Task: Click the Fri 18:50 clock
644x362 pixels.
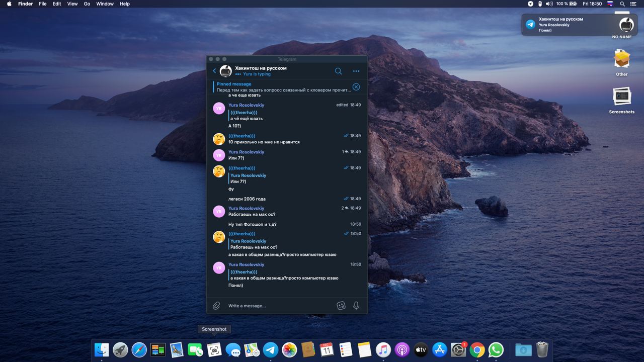Action: pyautogui.click(x=592, y=4)
